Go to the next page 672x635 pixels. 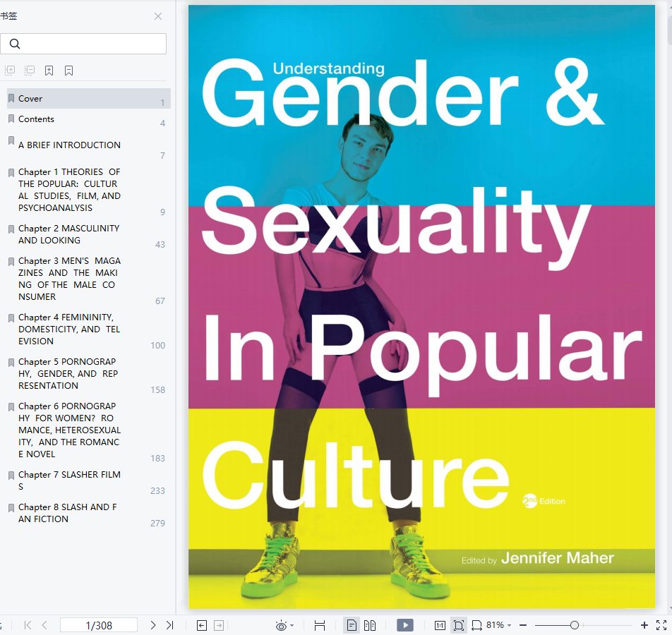[x=153, y=625]
